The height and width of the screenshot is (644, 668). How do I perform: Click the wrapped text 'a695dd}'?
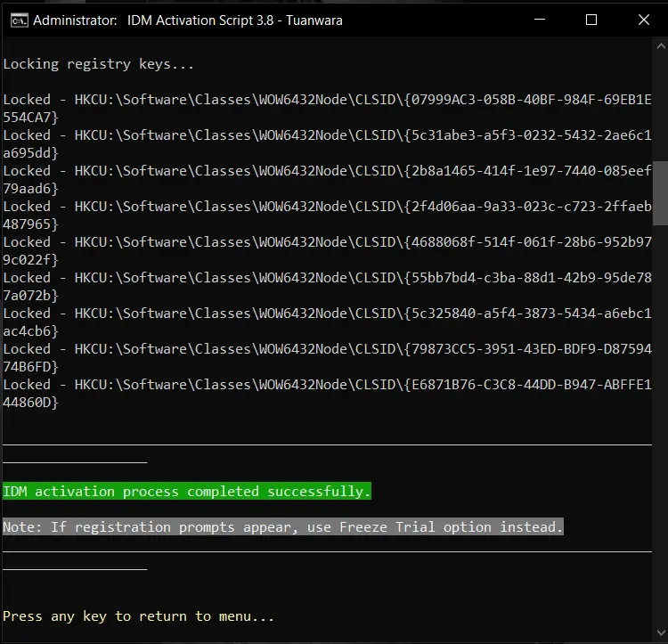[x=30, y=153]
